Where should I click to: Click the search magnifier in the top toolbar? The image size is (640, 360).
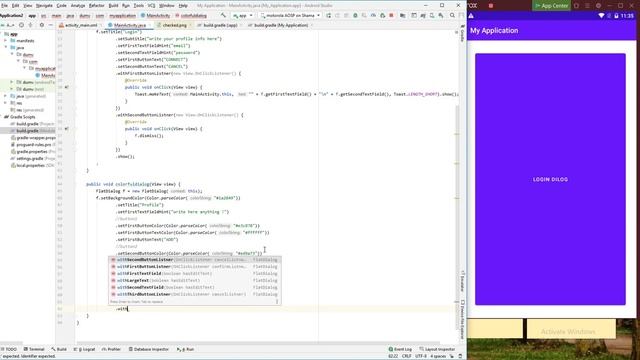[452, 16]
